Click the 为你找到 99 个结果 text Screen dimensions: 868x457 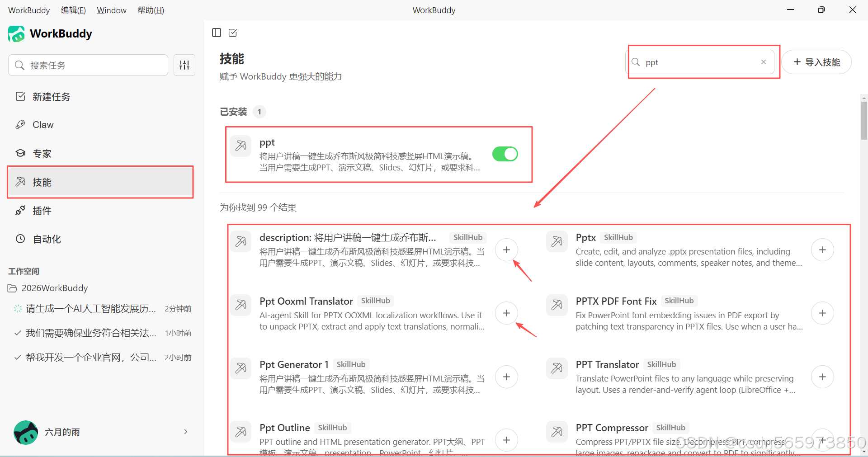pyautogui.click(x=258, y=207)
